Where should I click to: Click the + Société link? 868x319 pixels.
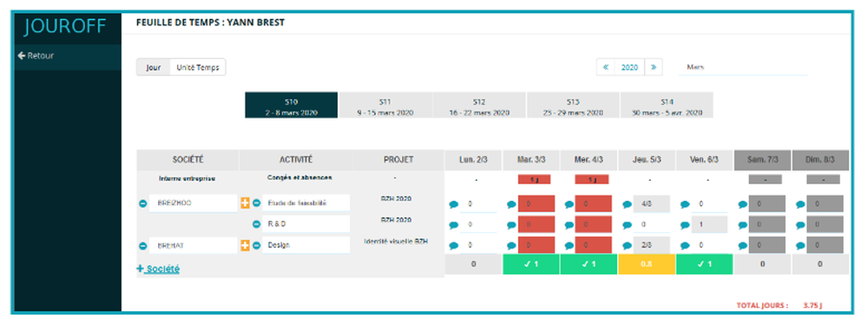click(158, 269)
